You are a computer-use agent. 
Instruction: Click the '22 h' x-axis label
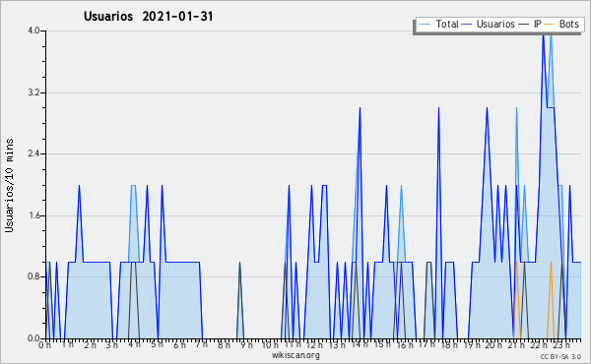pos(539,344)
